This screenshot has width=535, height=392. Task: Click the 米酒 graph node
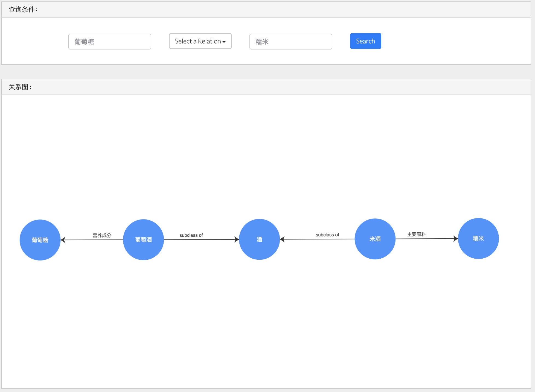click(x=375, y=239)
